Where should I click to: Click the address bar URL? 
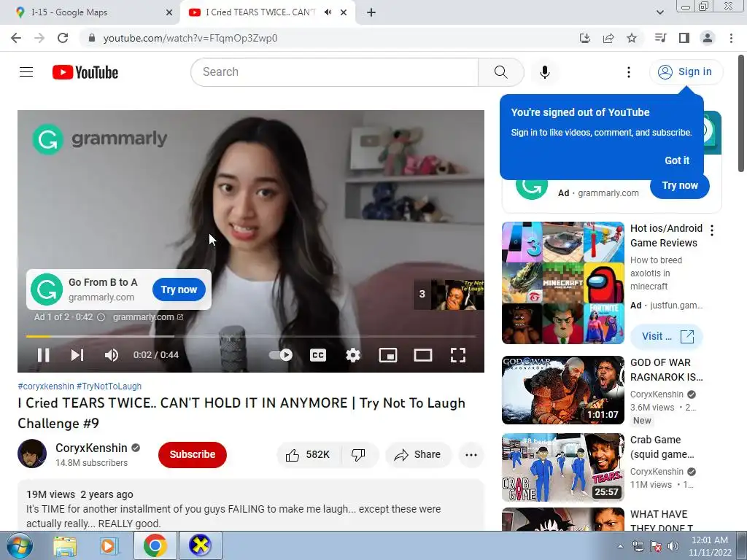(190, 38)
